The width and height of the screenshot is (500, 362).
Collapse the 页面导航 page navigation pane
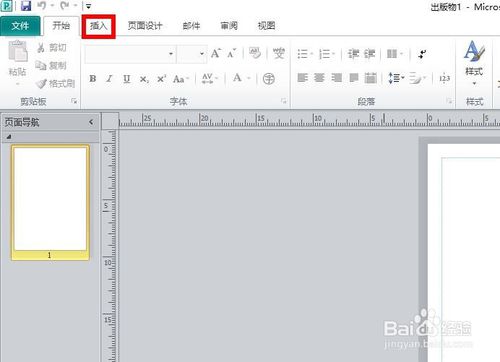[91, 122]
